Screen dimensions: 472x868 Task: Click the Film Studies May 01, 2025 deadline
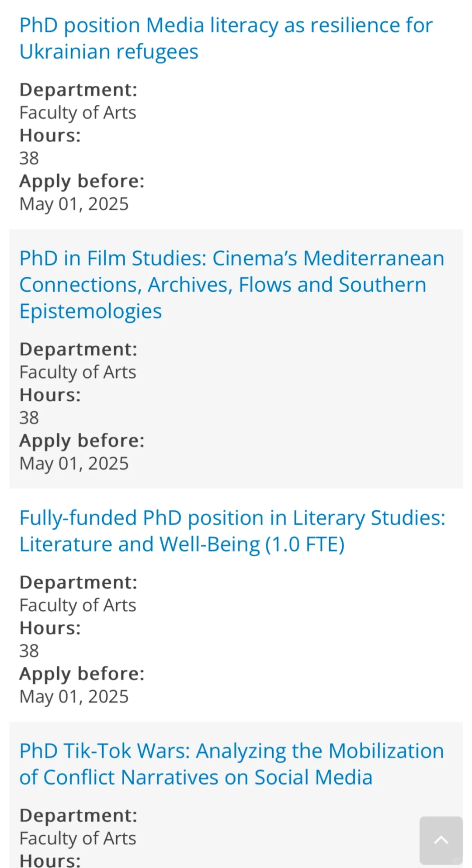click(x=74, y=464)
